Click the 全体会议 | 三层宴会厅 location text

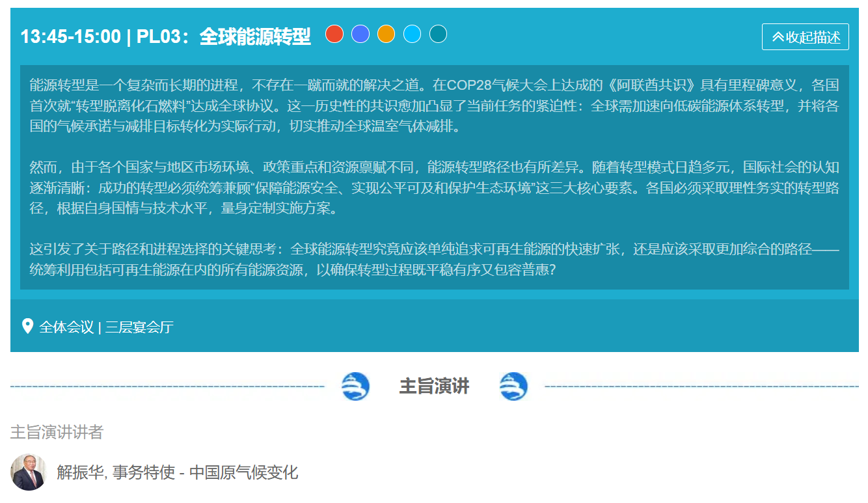(106, 327)
